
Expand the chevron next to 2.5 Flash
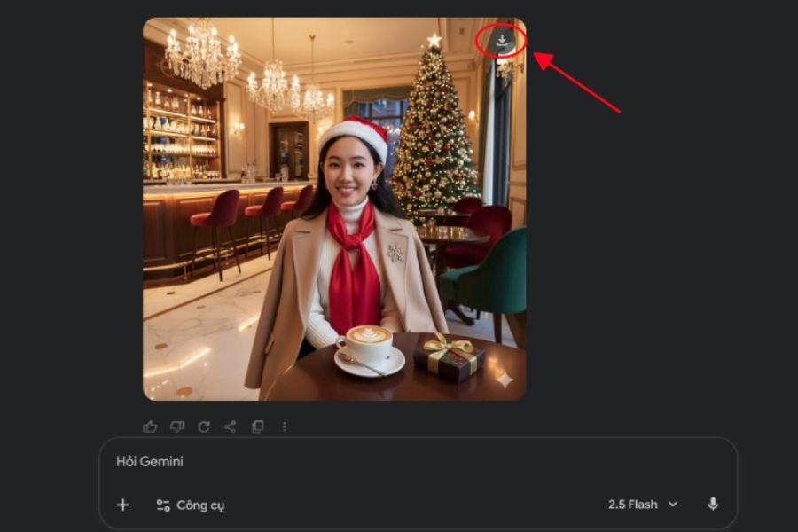673,505
